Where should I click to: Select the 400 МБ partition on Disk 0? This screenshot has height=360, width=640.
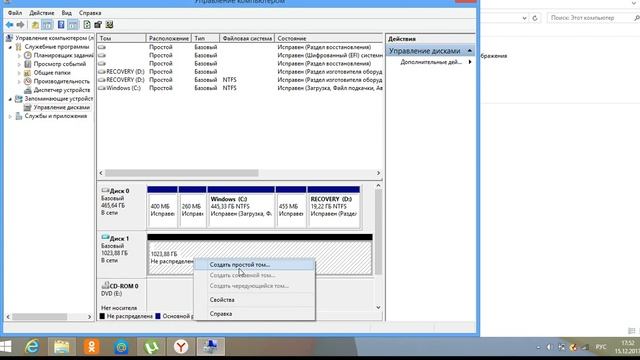tap(162, 207)
